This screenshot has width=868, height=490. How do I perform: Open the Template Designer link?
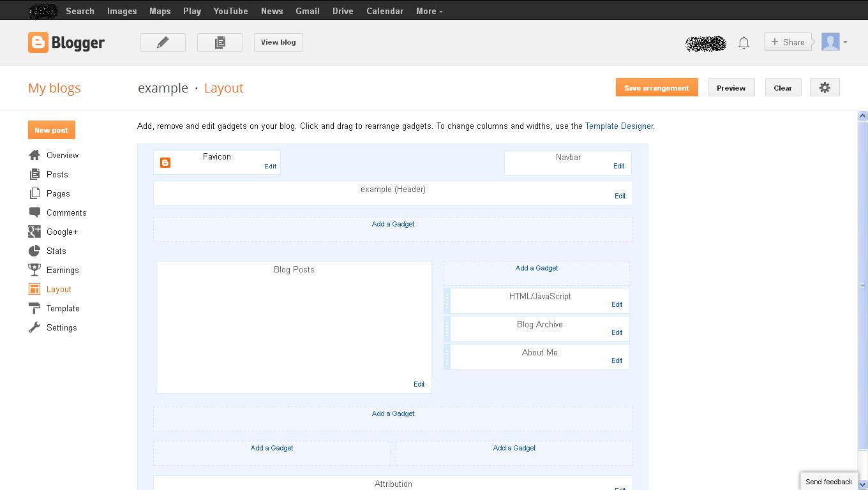click(x=619, y=126)
